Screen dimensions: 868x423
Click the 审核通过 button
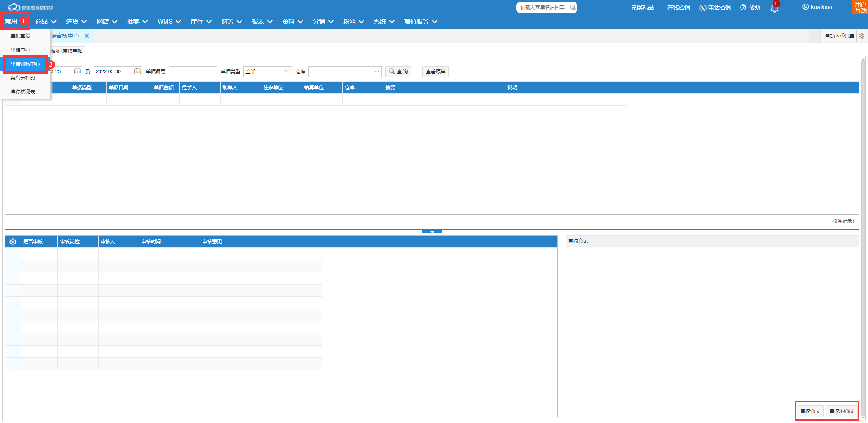pyautogui.click(x=810, y=411)
